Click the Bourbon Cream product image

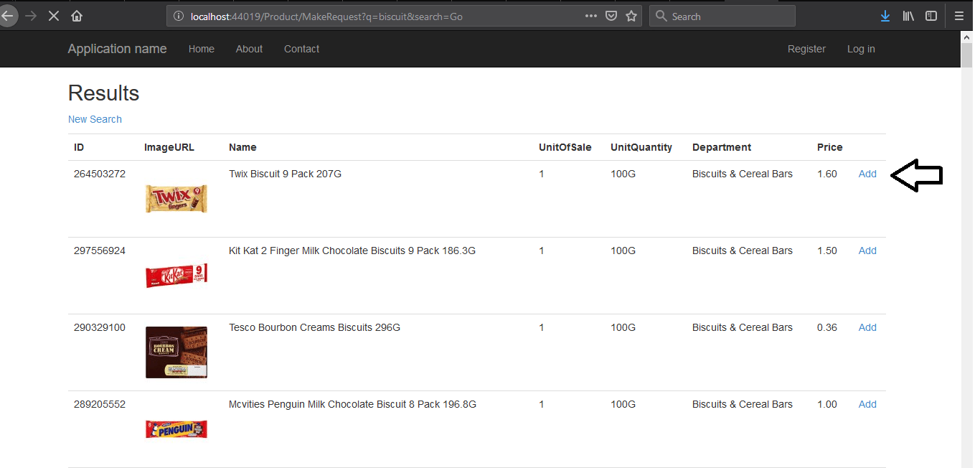[x=176, y=352]
